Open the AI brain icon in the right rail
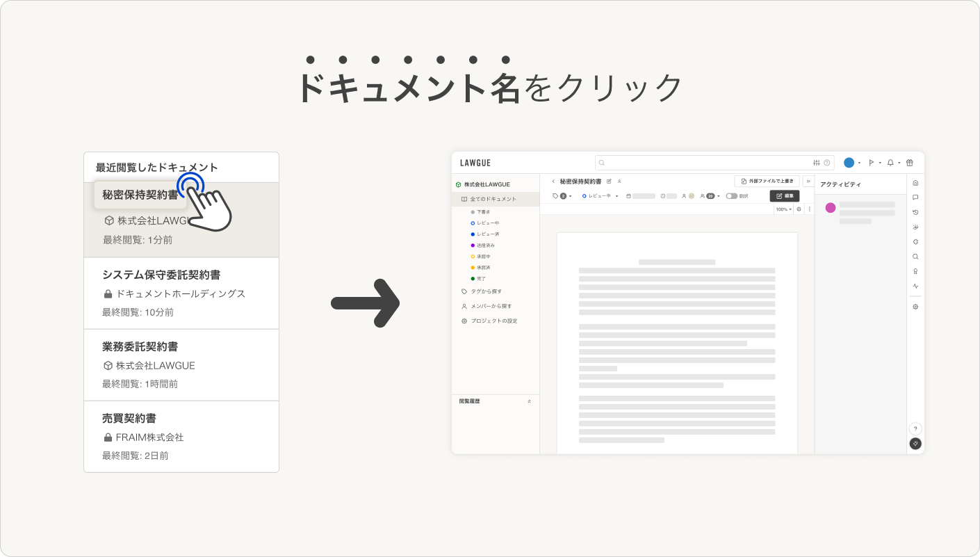This screenshot has width=980, height=557. pos(915,241)
